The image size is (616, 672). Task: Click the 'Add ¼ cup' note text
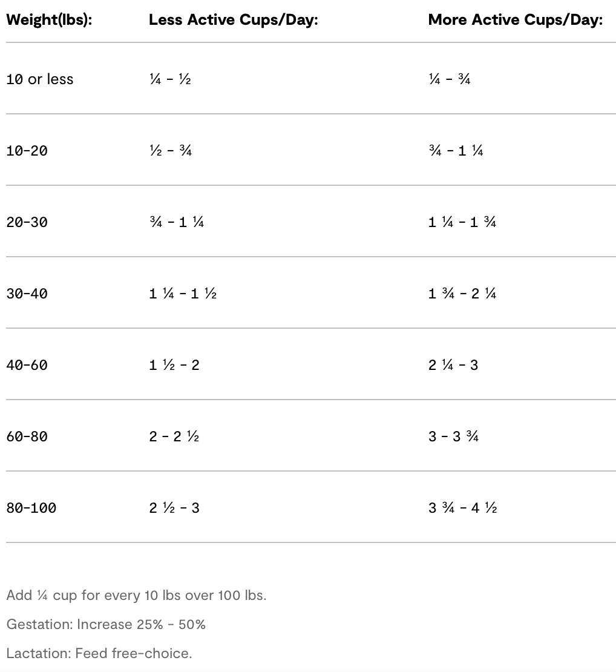coord(136,595)
